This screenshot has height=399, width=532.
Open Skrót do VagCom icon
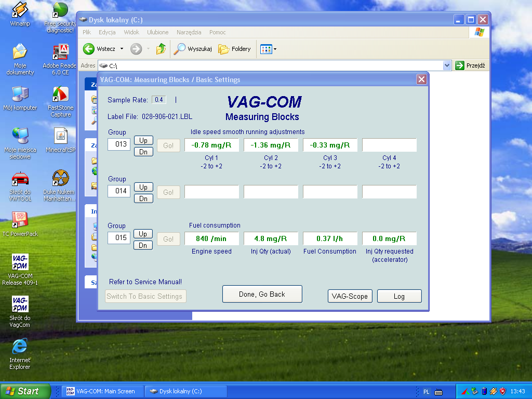click(x=20, y=312)
